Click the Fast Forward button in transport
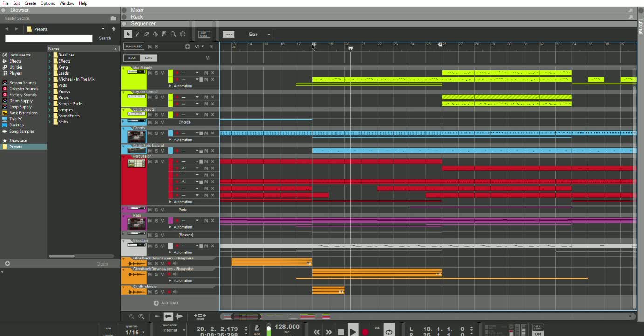This screenshot has height=336, width=644. click(x=329, y=332)
